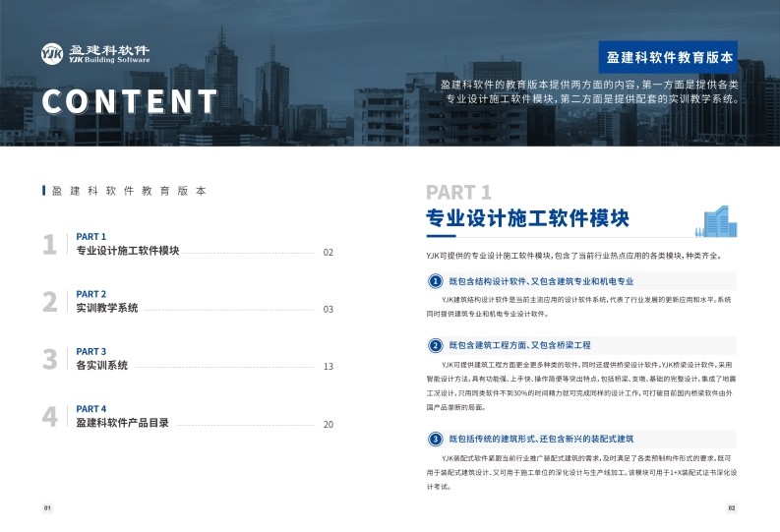The width and height of the screenshot is (780, 532).
Task: Select the large CONTENT header text
Action: tap(129, 101)
